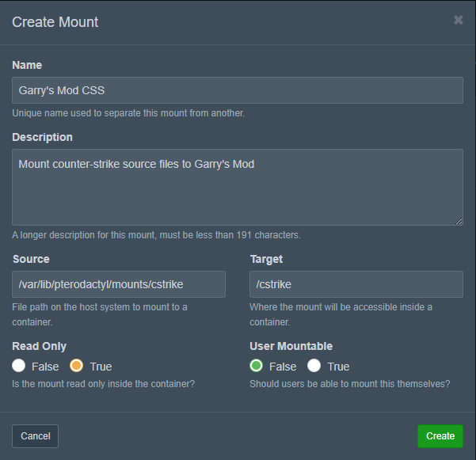Select False radio for User Mountable

[257, 367]
